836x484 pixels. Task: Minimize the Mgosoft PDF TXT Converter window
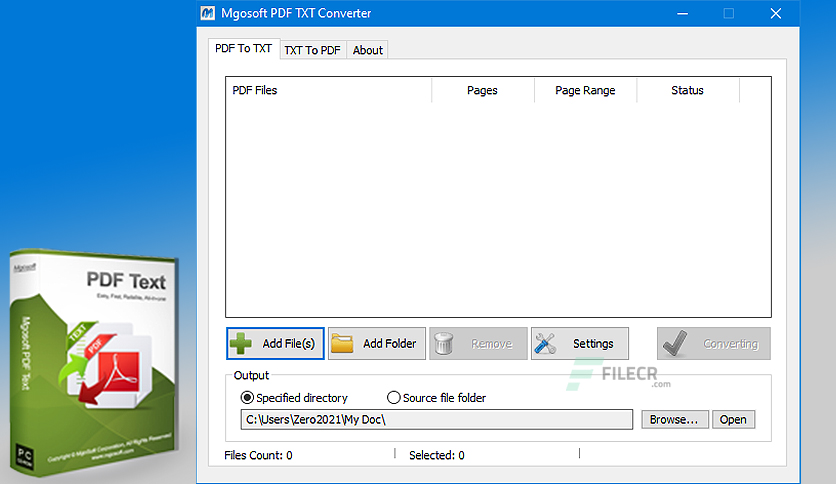pos(682,13)
